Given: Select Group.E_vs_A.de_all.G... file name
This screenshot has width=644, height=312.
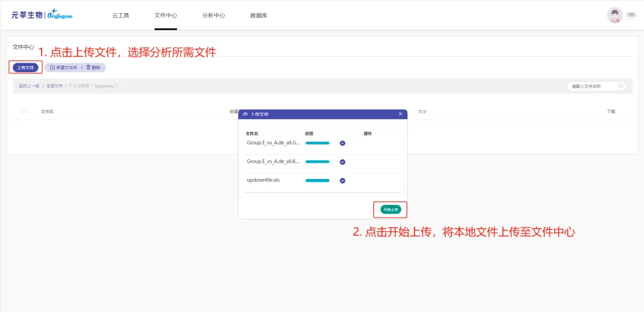Looking at the screenshot, I should click(x=274, y=143).
